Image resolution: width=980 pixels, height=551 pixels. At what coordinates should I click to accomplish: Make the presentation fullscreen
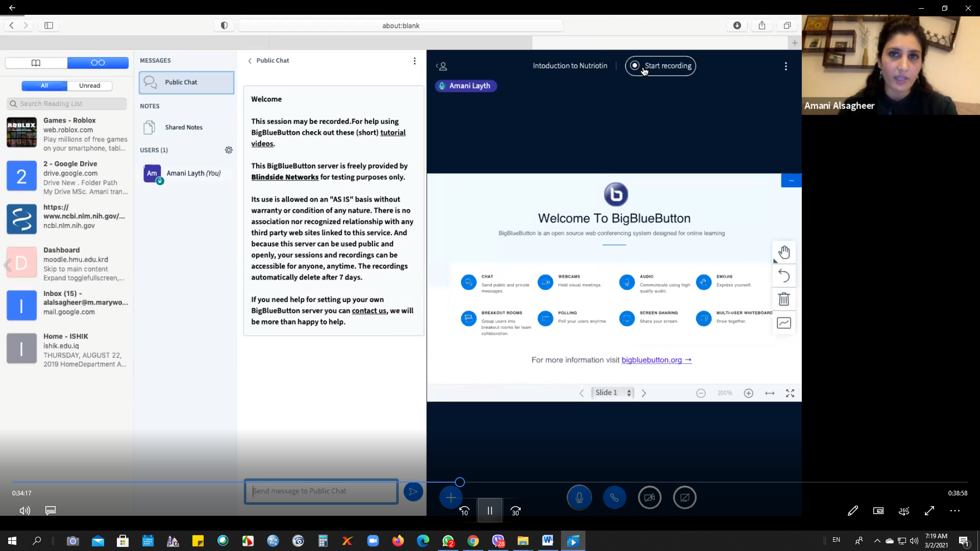[790, 393]
